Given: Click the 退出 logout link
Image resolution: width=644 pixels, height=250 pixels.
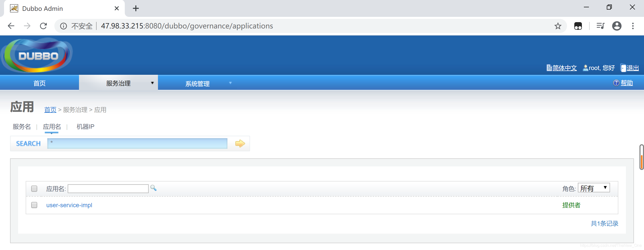Looking at the screenshot, I should tap(633, 68).
